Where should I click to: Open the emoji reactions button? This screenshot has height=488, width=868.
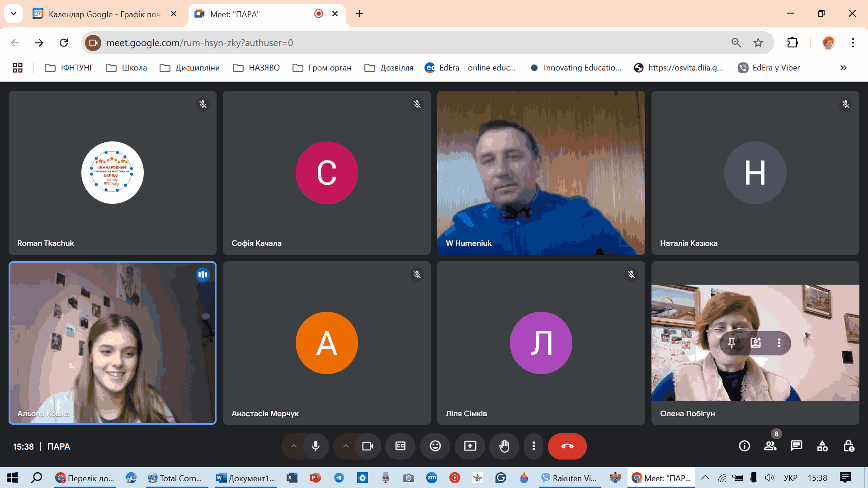[435, 446]
